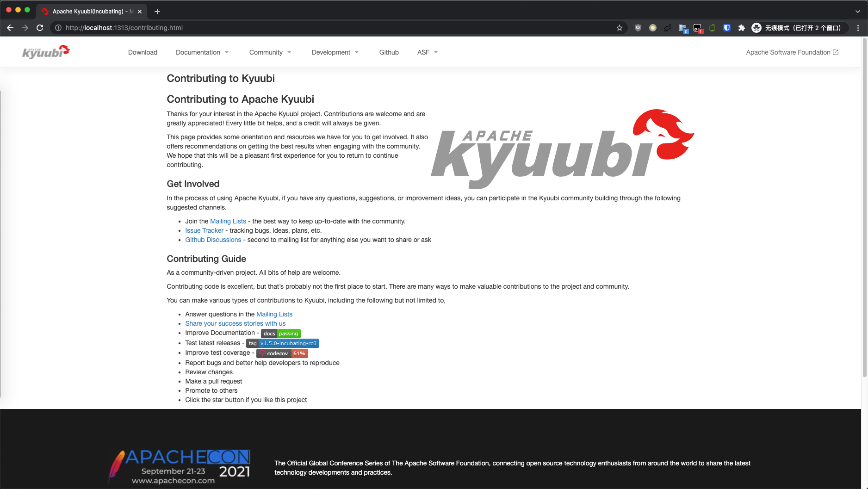Expand the Development dropdown menu
868x489 pixels.
pyautogui.click(x=335, y=52)
